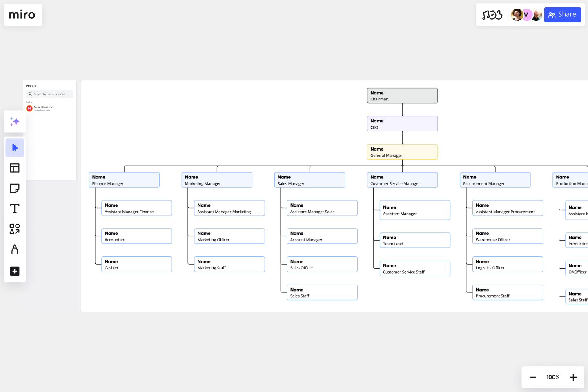The image size is (588, 392).
Task: Zoom out with the minus control
Action: point(532,377)
